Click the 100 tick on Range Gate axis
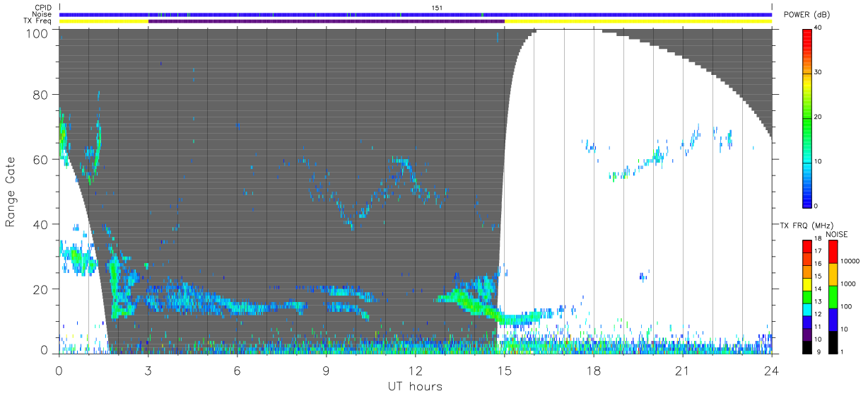The height and width of the screenshot is (401, 868). 37,33
